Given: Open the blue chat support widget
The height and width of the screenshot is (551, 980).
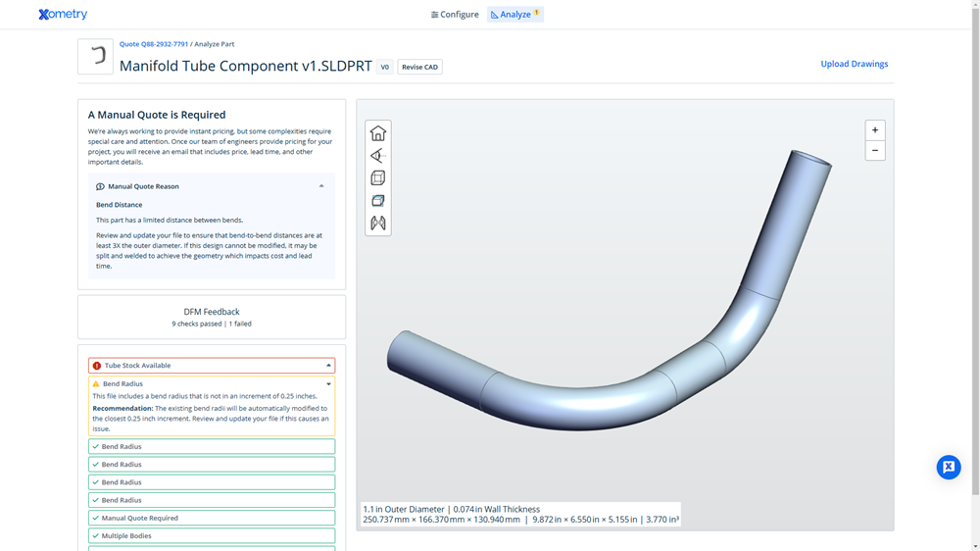Looking at the screenshot, I should 948,467.
